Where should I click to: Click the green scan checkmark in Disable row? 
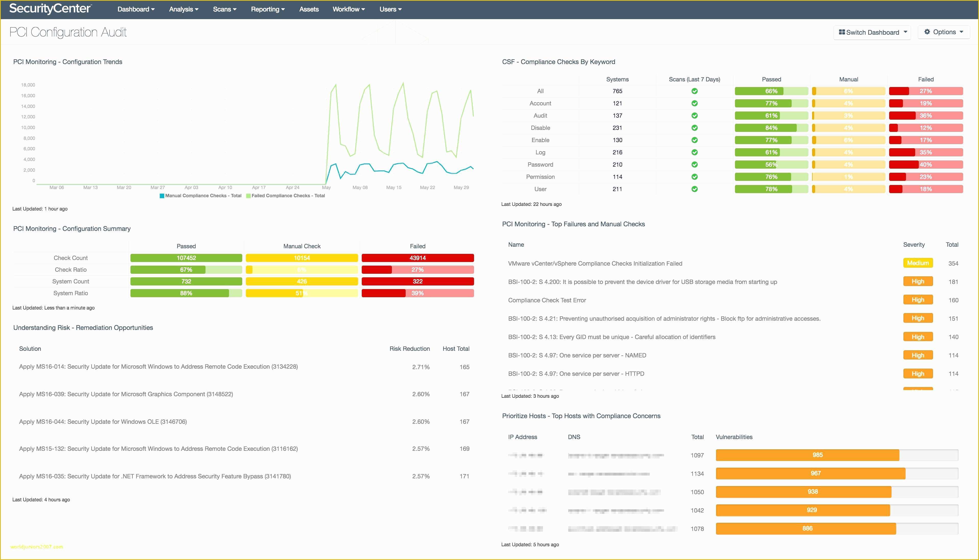(x=694, y=128)
